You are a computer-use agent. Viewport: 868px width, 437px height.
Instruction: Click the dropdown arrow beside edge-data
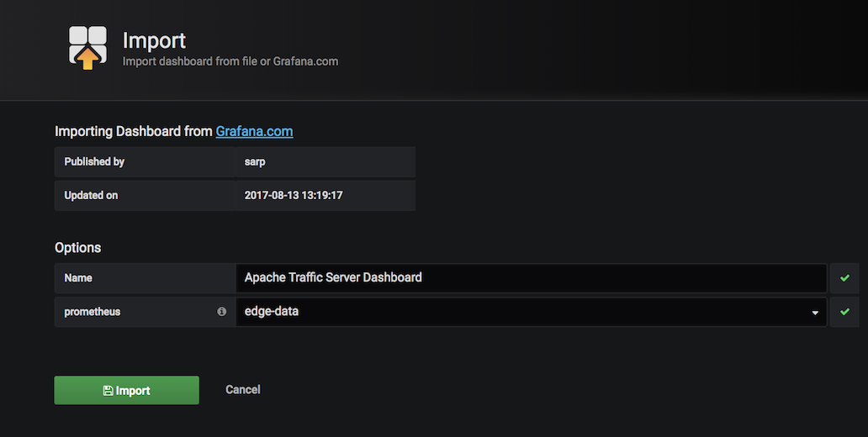point(815,313)
